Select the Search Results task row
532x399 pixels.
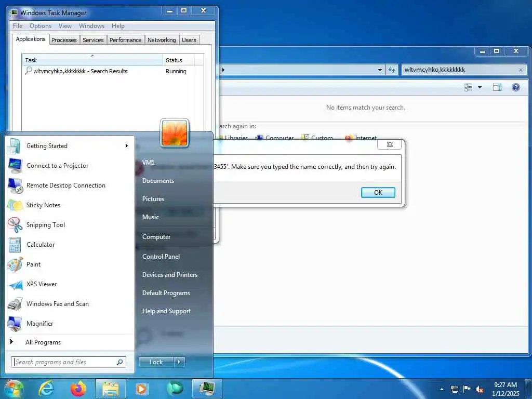point(113,71)
